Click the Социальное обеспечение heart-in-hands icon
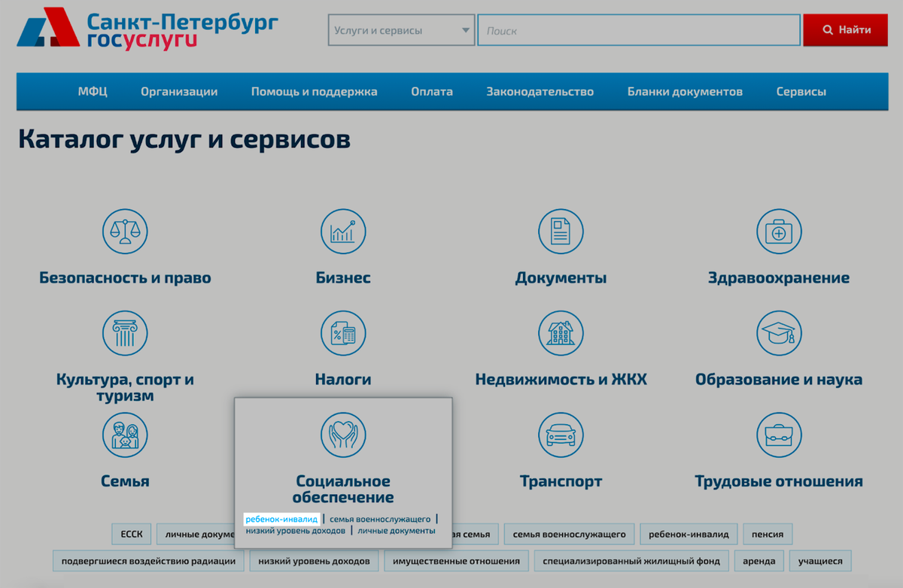Screen dimensions: 903x588 pos(343,435)
